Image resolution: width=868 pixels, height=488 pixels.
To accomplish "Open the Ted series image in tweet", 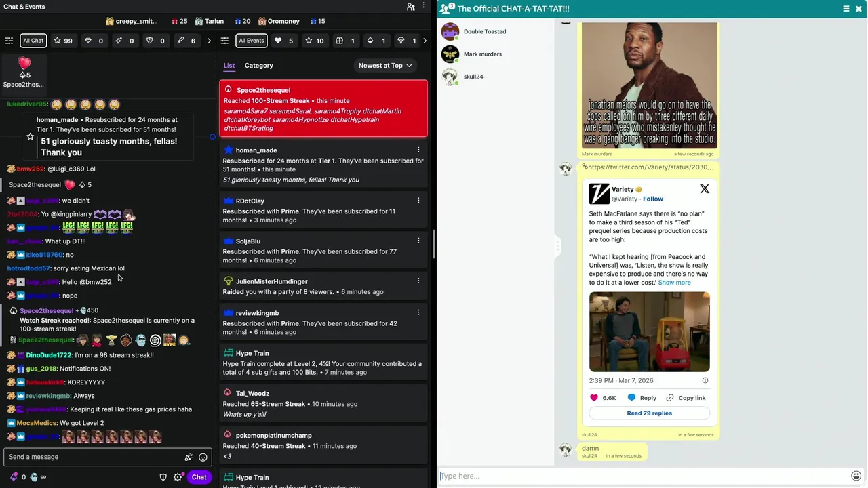I will (650, 332).
